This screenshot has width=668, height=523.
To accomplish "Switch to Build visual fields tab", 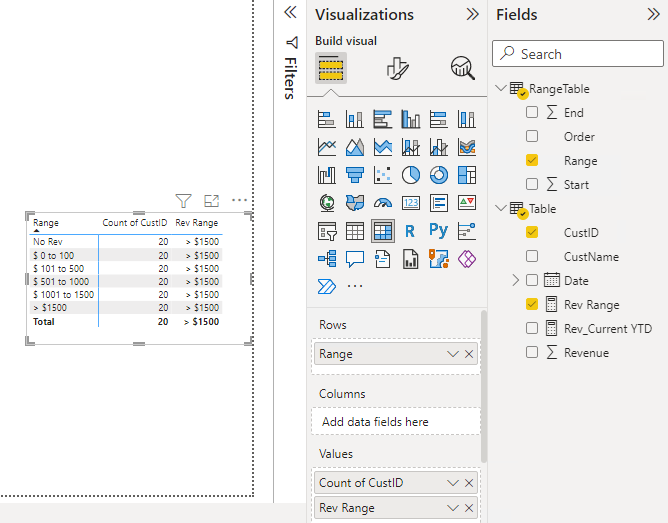I will (331, 68).
